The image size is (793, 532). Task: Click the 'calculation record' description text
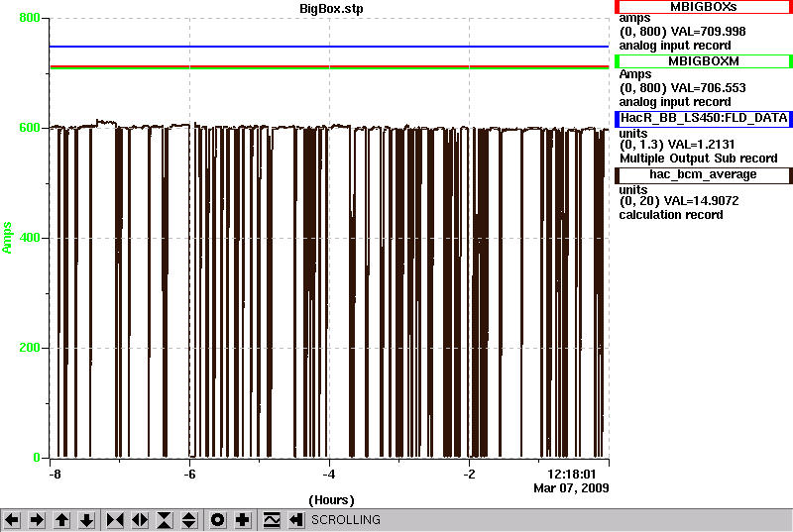point(671,215)
